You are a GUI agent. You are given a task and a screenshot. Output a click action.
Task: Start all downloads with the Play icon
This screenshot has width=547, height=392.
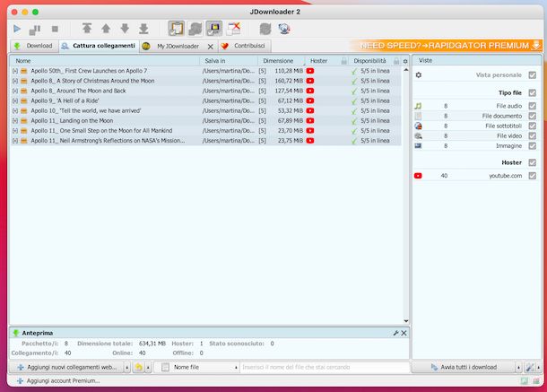point(17,29)
